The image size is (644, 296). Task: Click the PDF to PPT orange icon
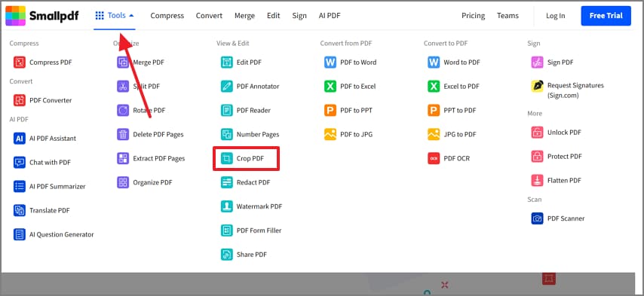330,110
